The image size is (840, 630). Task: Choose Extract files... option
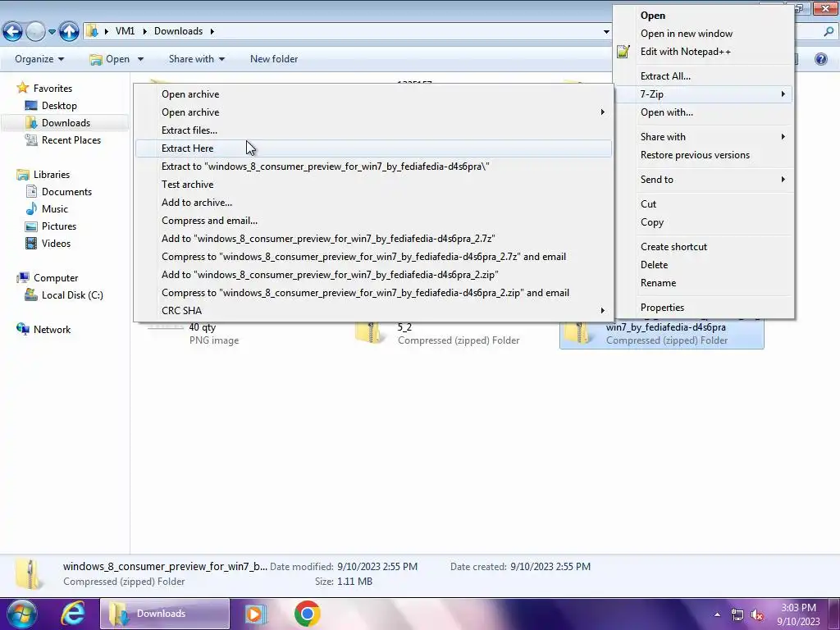pos(373,130)
